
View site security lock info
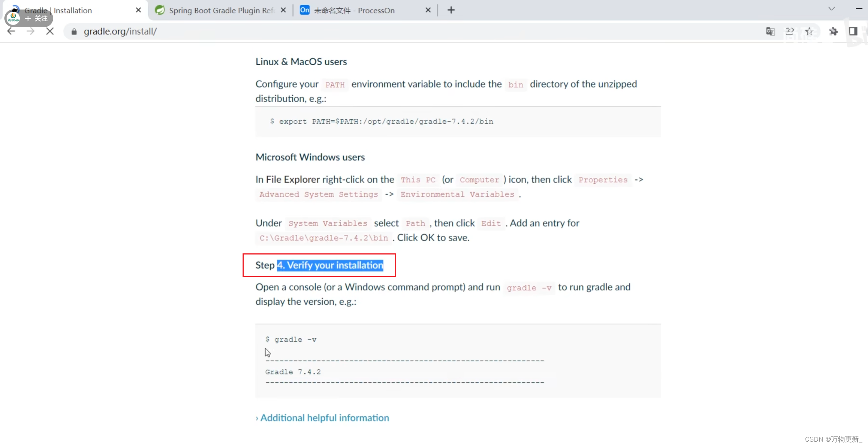tap(74, 32)
